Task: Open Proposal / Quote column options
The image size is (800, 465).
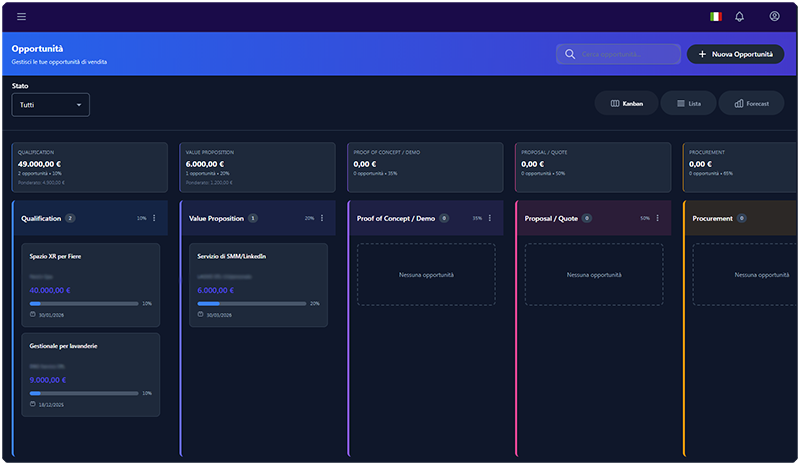Action: (x=658, y=218)
